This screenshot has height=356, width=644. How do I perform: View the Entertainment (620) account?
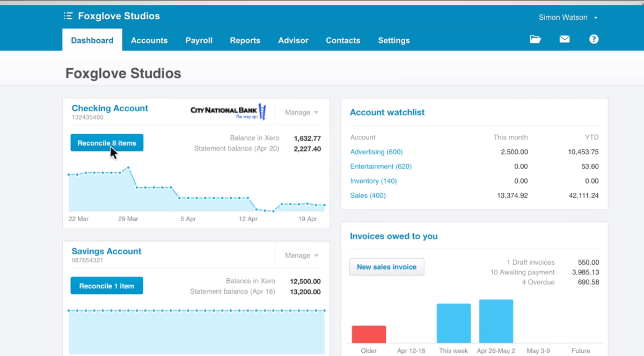380,166
